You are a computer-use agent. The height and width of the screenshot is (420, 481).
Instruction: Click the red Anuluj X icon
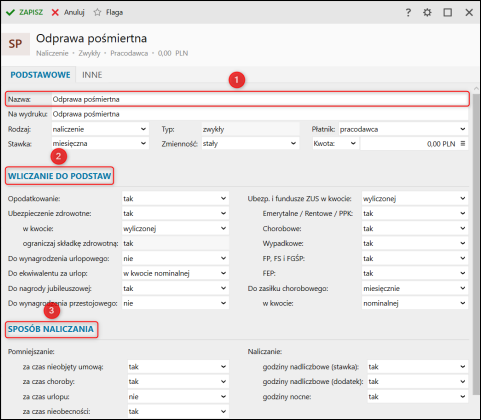click(55, 12)
